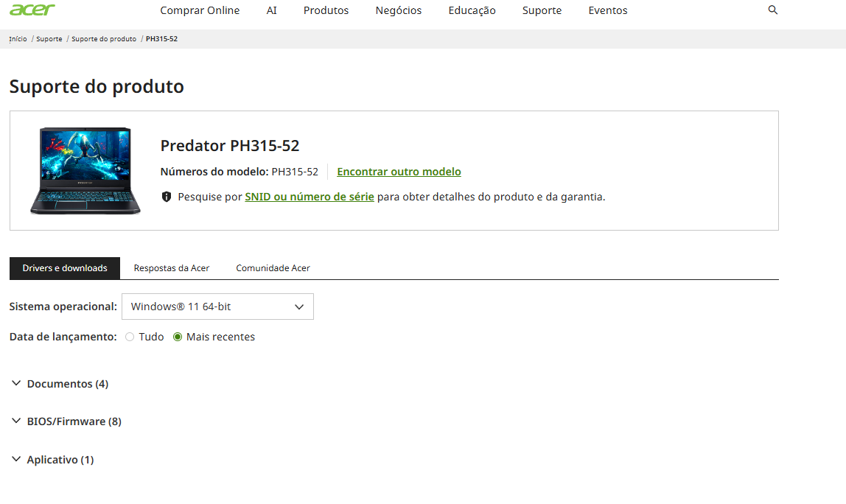The width and height of the screenshot is (846, 504).
Task: Click PH315-52 breadcrumb text
Action: tap(161, 39)
